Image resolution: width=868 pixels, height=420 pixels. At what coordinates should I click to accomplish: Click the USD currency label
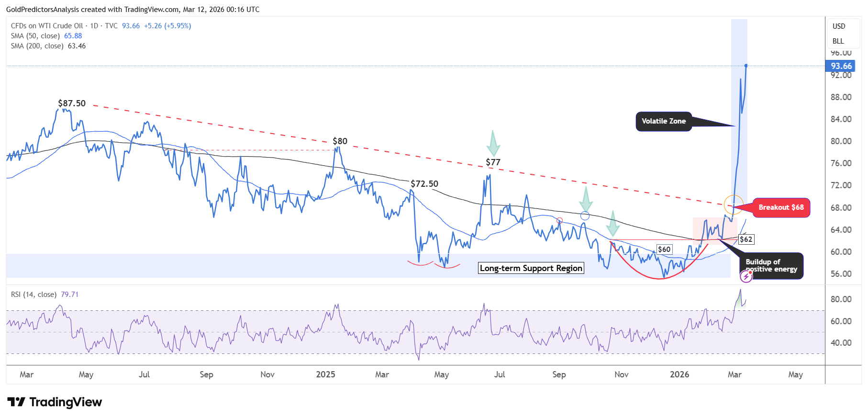(839, 26)
